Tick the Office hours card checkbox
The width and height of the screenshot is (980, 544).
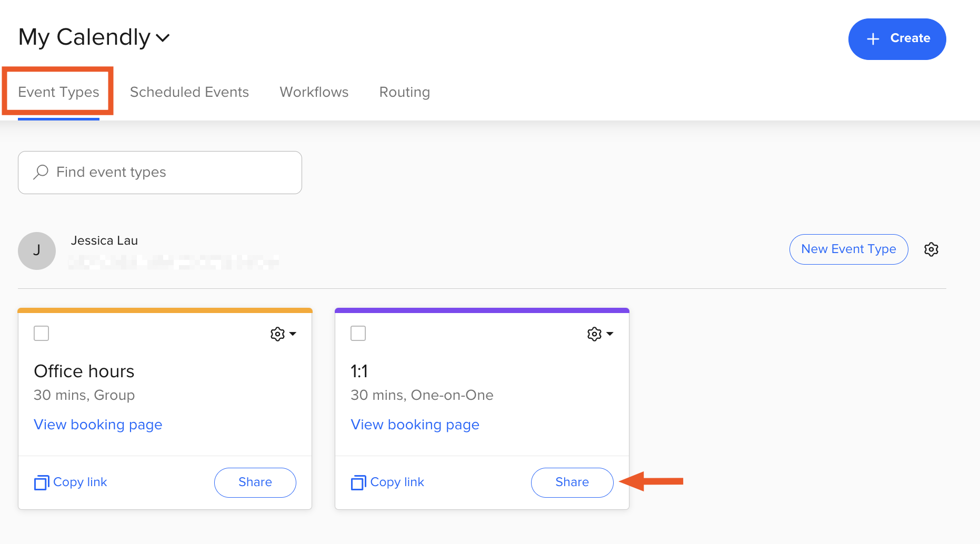(x=41, y=334)
